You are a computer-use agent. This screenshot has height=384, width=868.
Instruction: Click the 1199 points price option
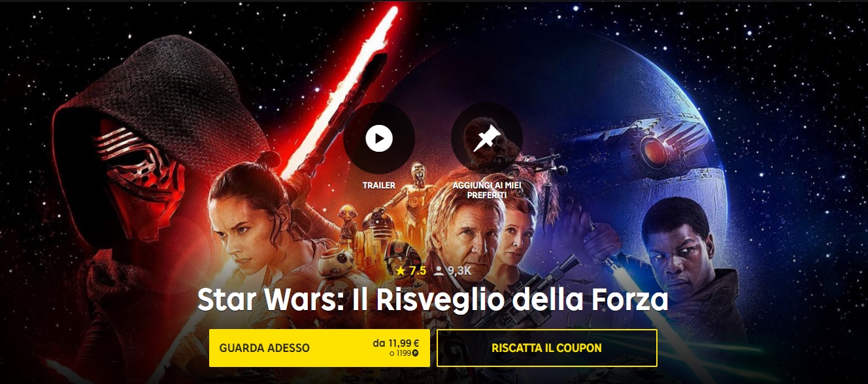(x=399, y=353)
